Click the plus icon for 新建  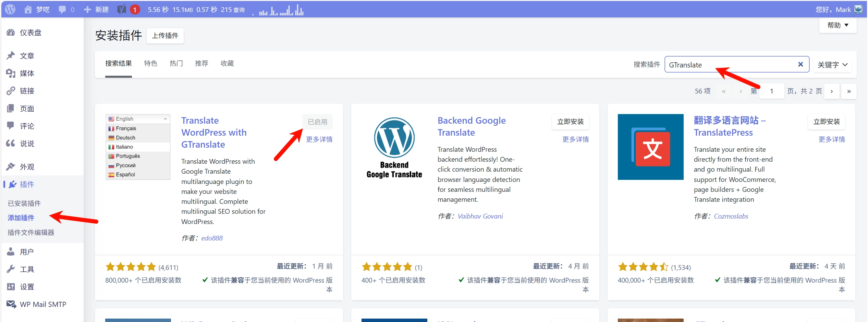[87, 10]
